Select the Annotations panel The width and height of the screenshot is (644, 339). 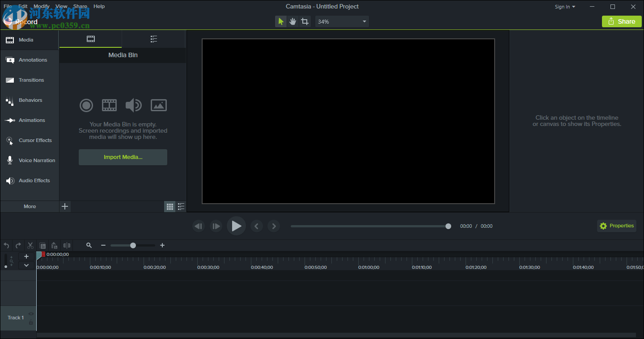pyautogui.click(x=33, y=60)
